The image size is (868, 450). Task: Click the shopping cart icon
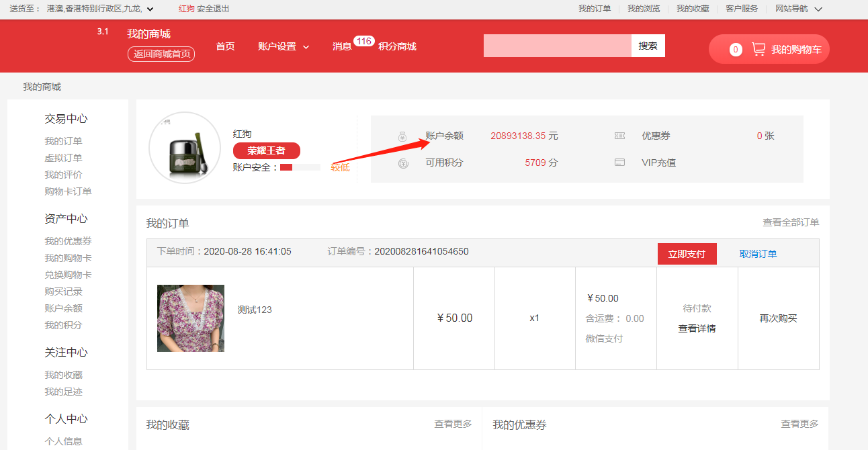(x=758, y=49)
